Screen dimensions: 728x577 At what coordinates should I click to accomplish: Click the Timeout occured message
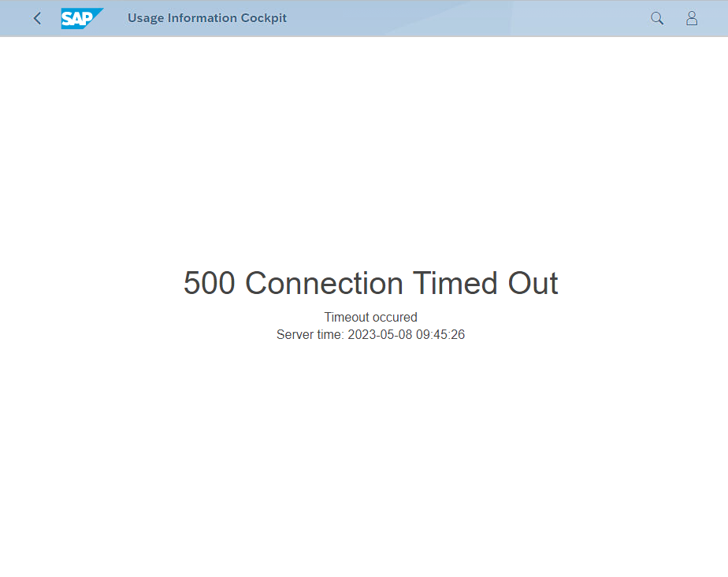[x=370, y=318]
